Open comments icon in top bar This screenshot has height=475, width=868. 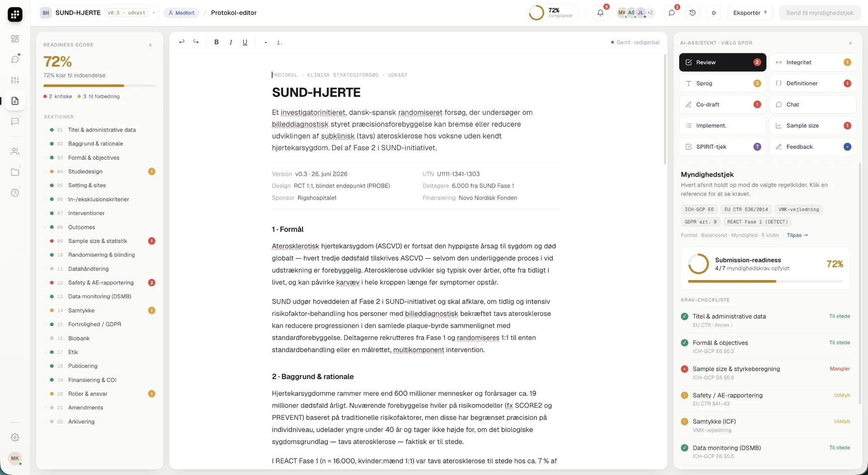pyautogui.click(x=671, y=13)
